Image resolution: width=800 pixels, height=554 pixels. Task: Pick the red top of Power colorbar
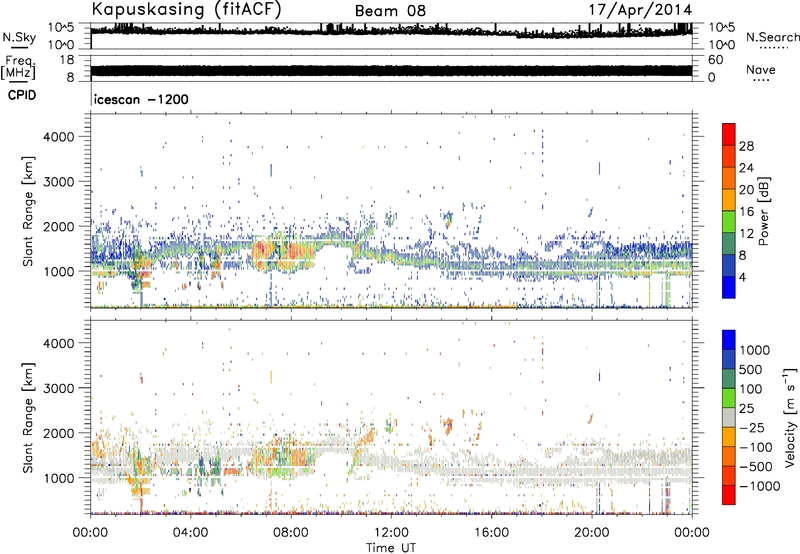click(x=729, y=133)
